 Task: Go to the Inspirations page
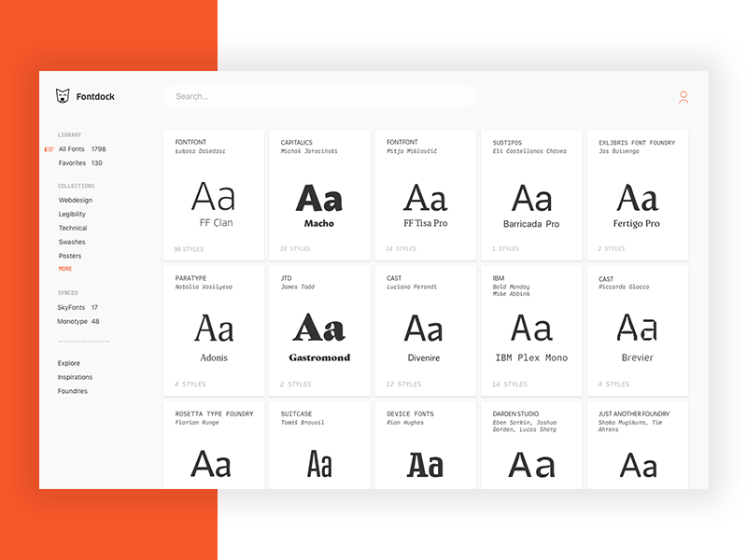pos(75,377)
